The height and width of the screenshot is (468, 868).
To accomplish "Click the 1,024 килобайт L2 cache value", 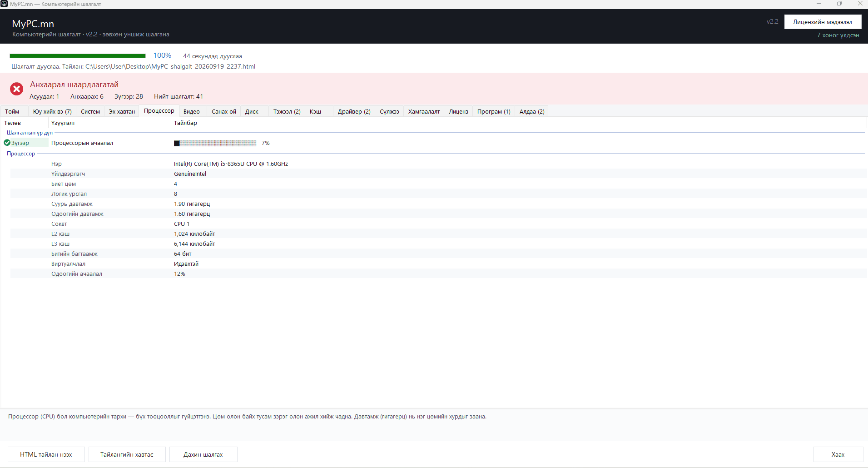I will pos(194,234).
